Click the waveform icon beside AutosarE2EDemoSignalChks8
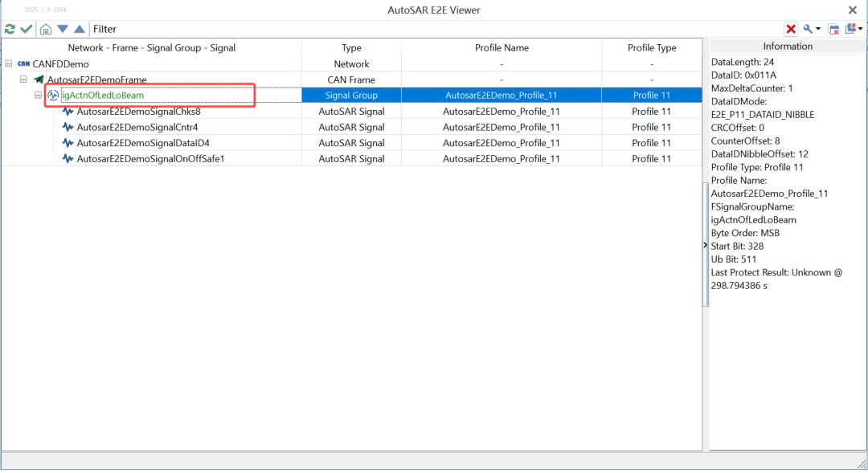 [x=68, y=111]
